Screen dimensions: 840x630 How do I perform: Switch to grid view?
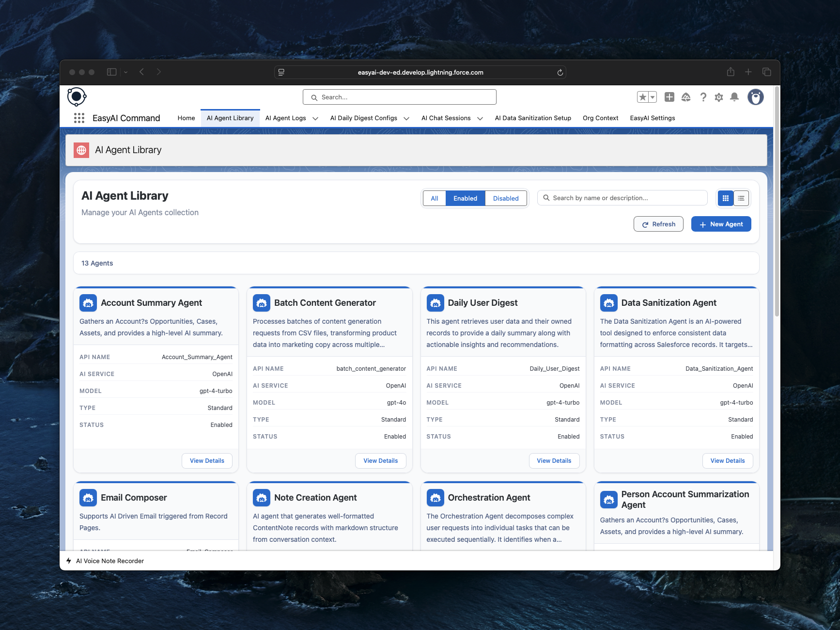click(726, 198)
